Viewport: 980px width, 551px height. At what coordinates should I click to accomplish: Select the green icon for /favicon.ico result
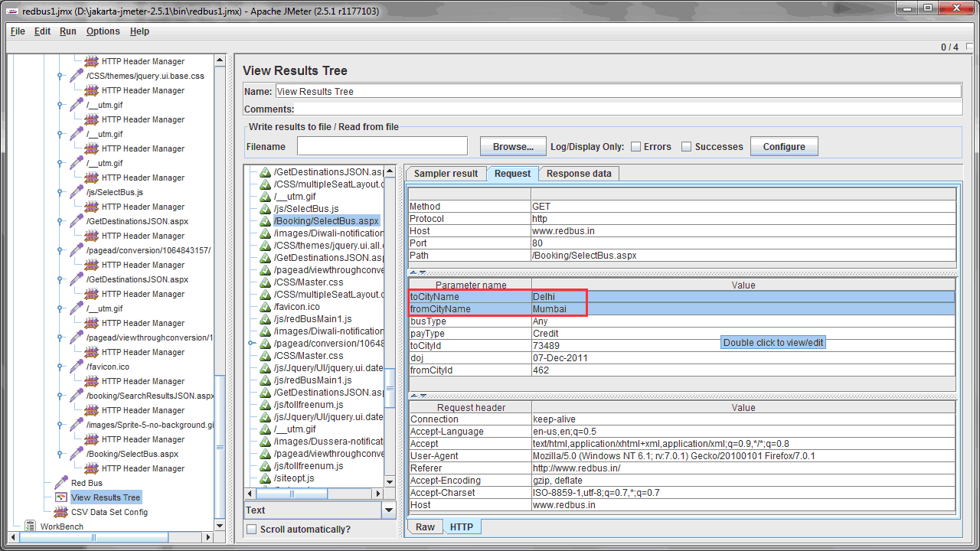coord(265,307)
